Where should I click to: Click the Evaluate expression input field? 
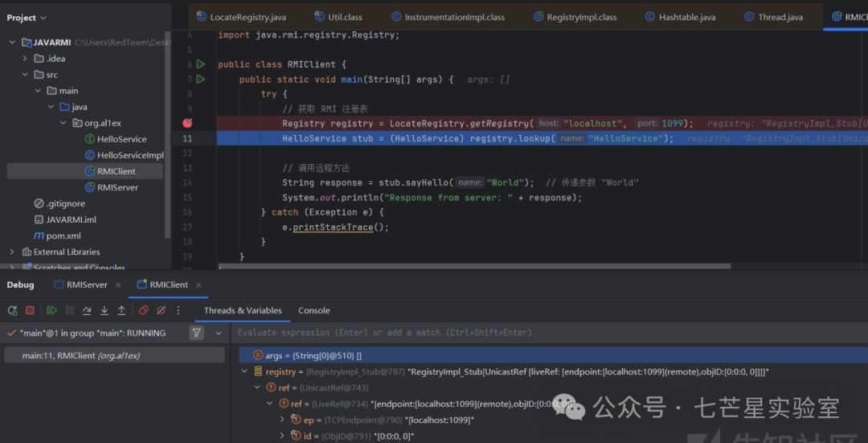coord(549,333)
